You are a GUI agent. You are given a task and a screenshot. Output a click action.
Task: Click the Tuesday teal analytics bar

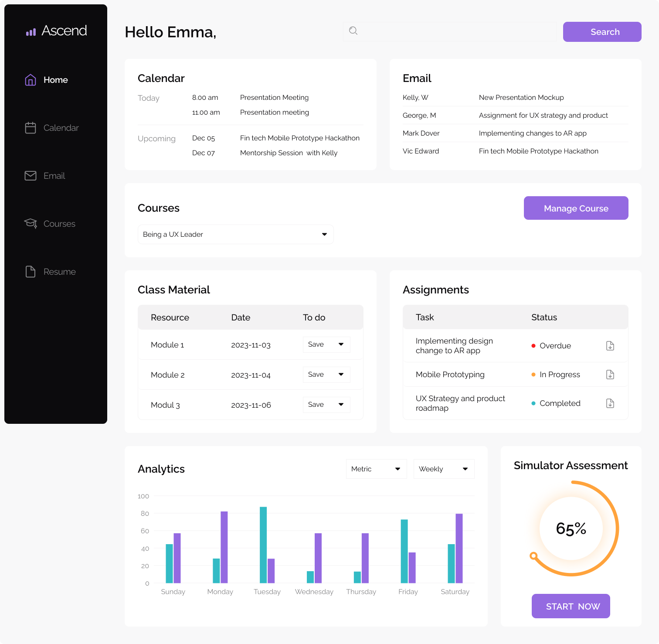263,545
